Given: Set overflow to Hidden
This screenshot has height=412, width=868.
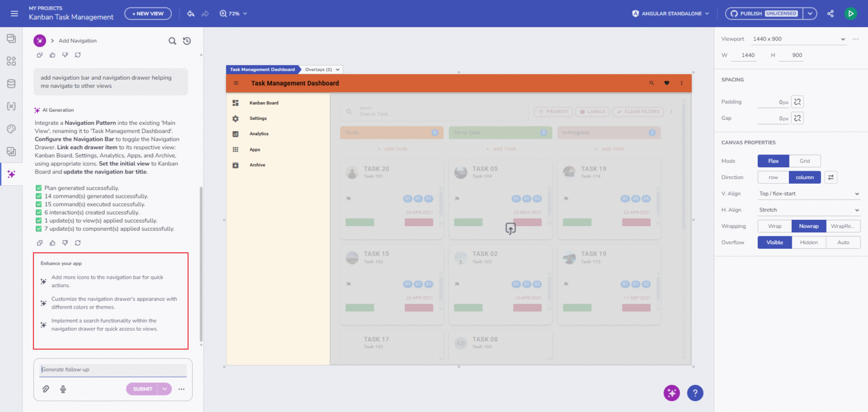Looking at the screenshot, I should coord(809,242).
